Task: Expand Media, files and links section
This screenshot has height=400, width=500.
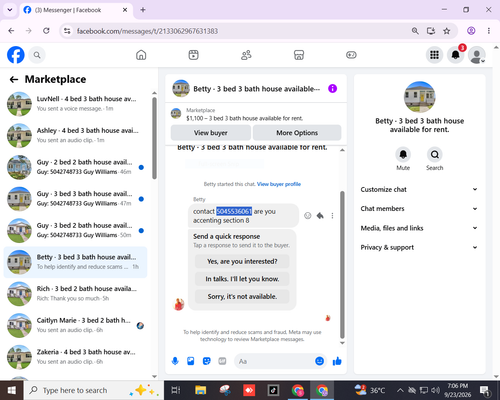Action: point(419,228)
